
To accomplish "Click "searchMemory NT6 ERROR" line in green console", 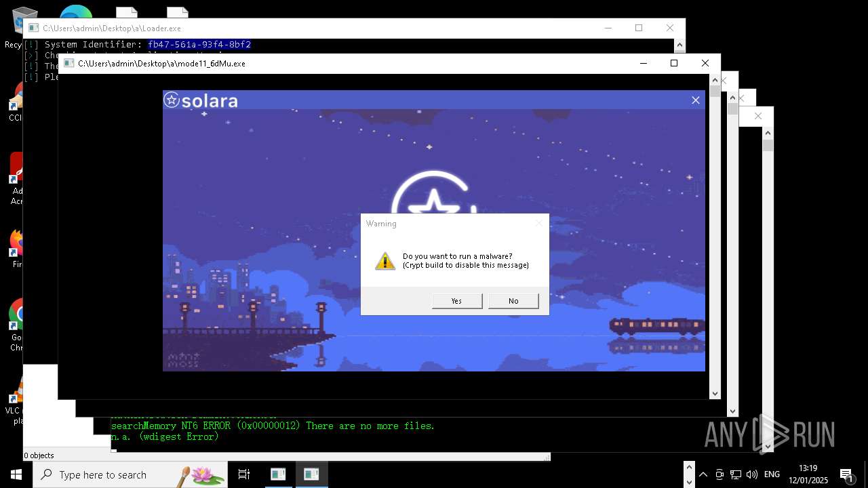I will coord(273,426).
